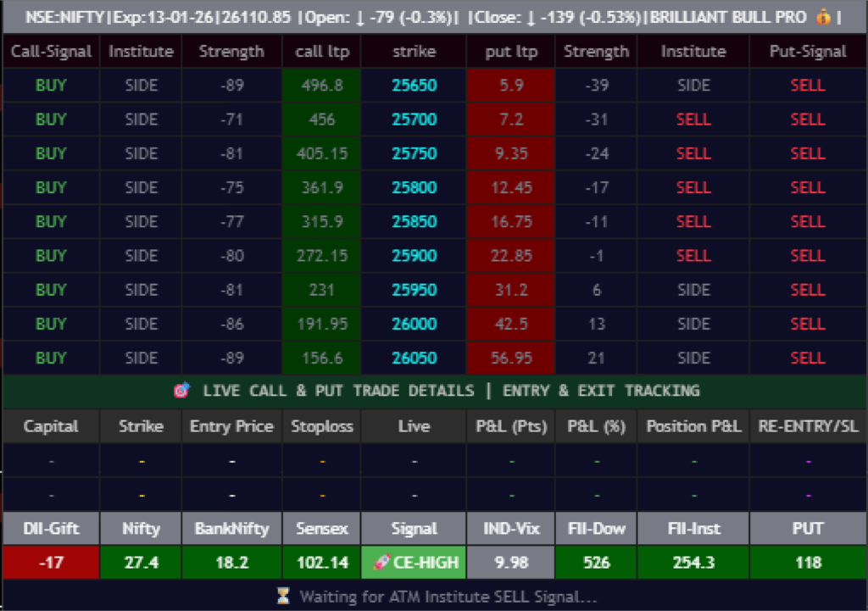This screenshot has width=868, height=611.
Task: Click the BUY call signal for strike 25650
Action: point(51,86)
